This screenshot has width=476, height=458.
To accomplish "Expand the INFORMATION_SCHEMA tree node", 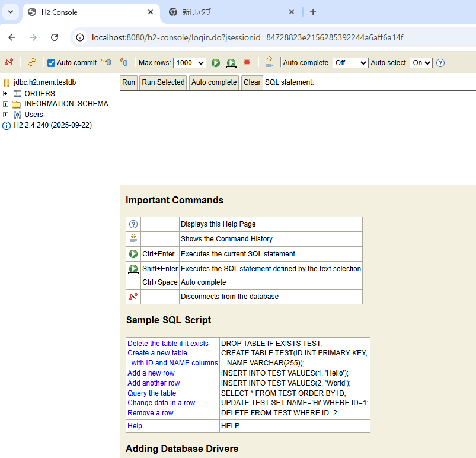I will 6,104.
